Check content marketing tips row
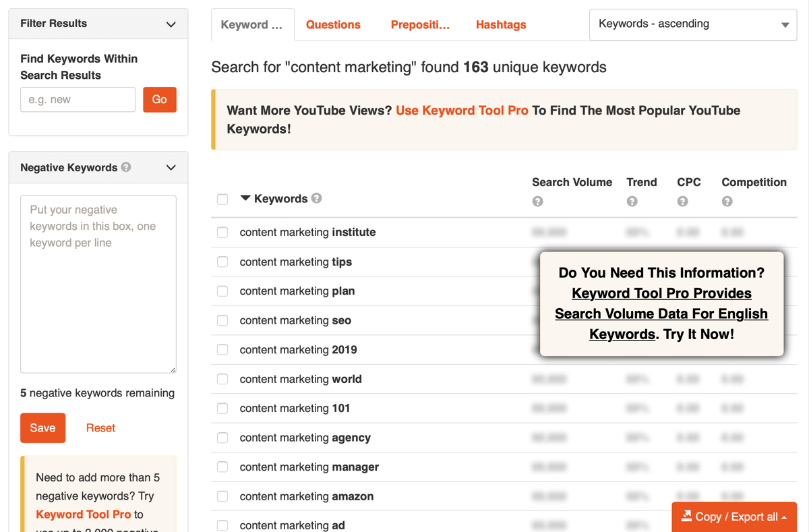Screen dimensions: 809x532 tap(222, 262)
